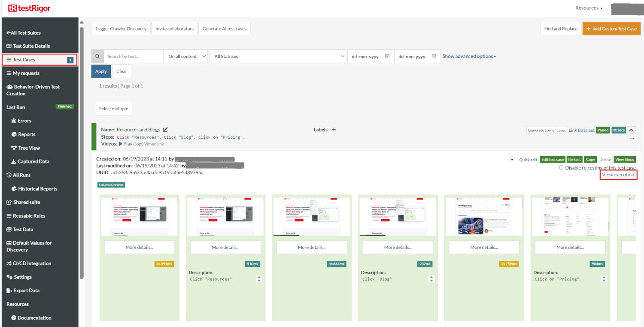644x327 pixels.
Task: Expand Show advanced options
Action: pyautogui.click(x=469, y=56)
